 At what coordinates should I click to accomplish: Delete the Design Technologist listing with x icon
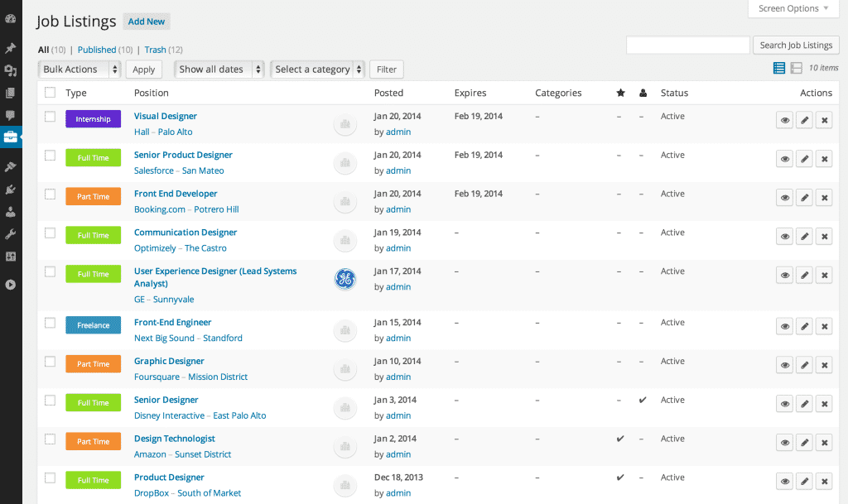[824, 442]
